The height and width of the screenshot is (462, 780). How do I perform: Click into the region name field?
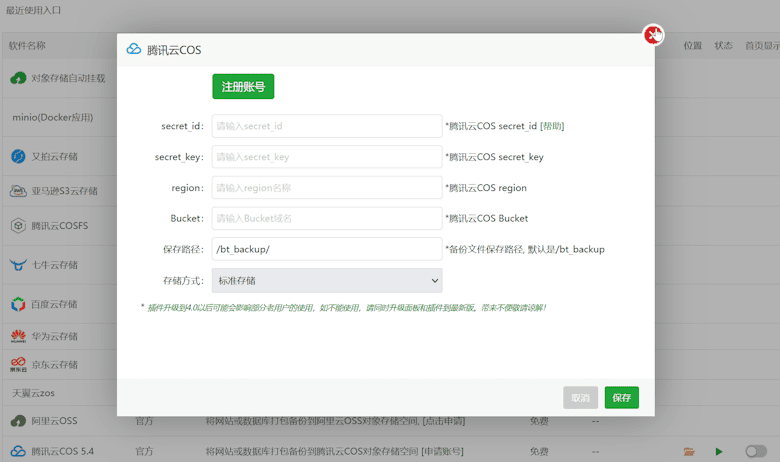(x=327, y=187)
